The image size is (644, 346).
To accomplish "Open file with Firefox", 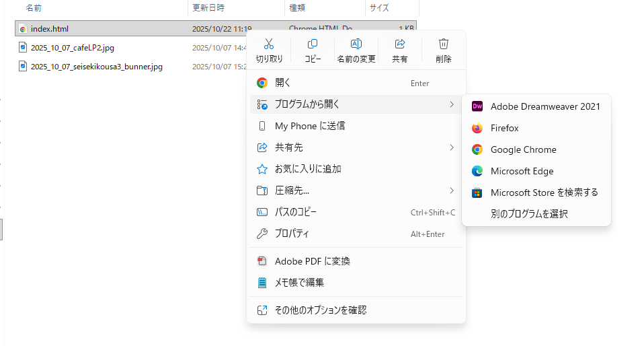I will pyautogui.click(x=504, y=128).
